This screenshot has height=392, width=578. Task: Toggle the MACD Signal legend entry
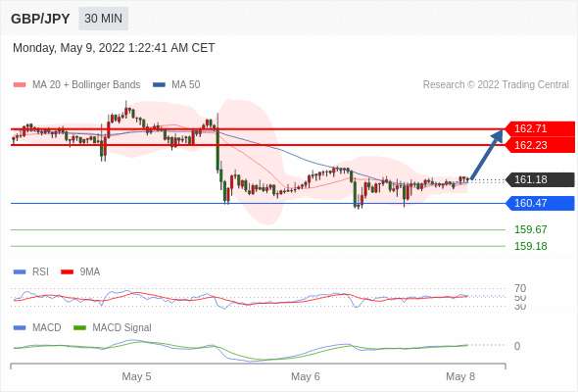(x=113, y=327)
